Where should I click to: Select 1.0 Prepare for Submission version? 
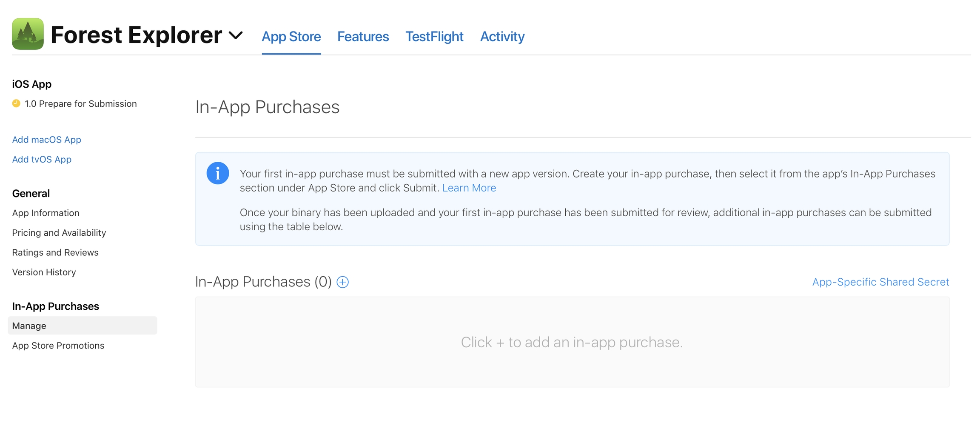[x=80, y=103]
